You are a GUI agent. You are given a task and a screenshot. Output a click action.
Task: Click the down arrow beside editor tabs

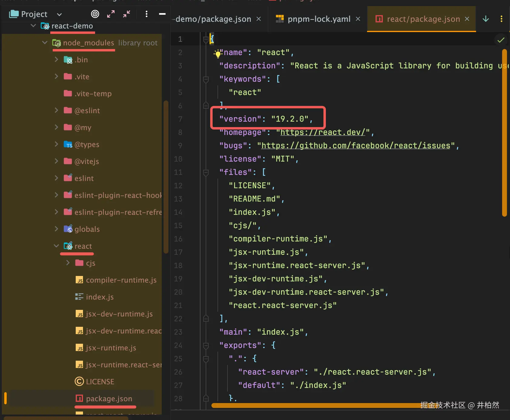[x=486, y=19]
